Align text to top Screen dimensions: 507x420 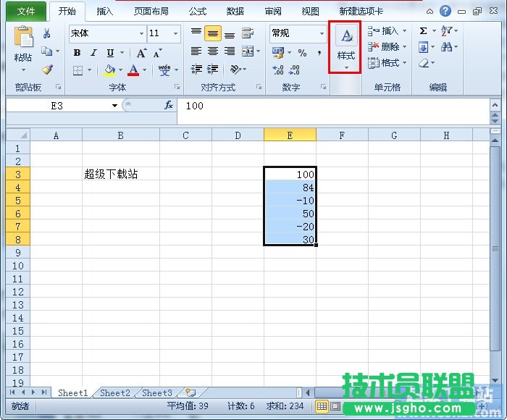(196, 32)
